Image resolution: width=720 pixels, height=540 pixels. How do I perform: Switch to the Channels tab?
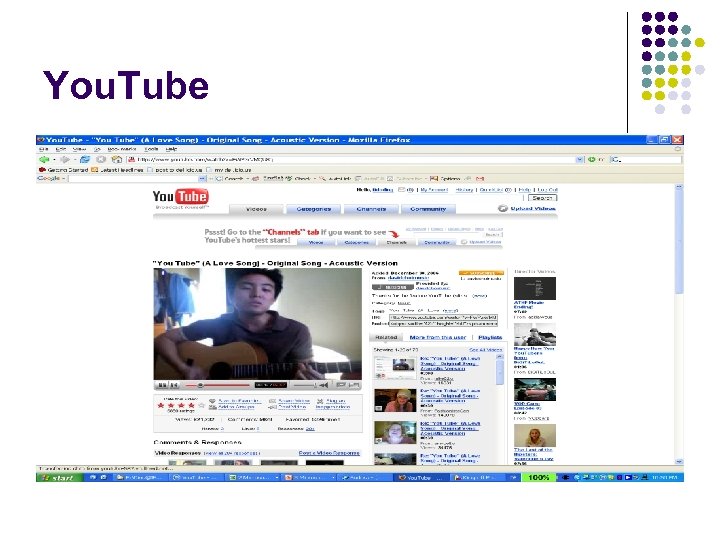coord(371,209)
